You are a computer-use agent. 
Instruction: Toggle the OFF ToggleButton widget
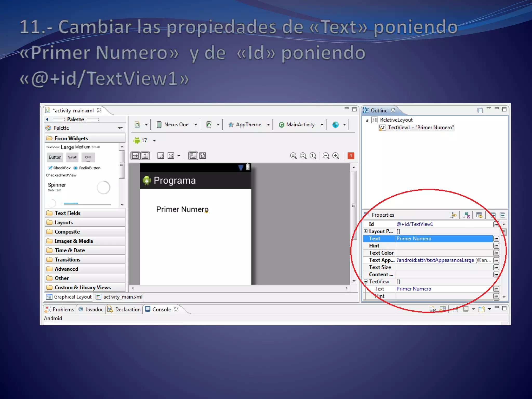88,157
